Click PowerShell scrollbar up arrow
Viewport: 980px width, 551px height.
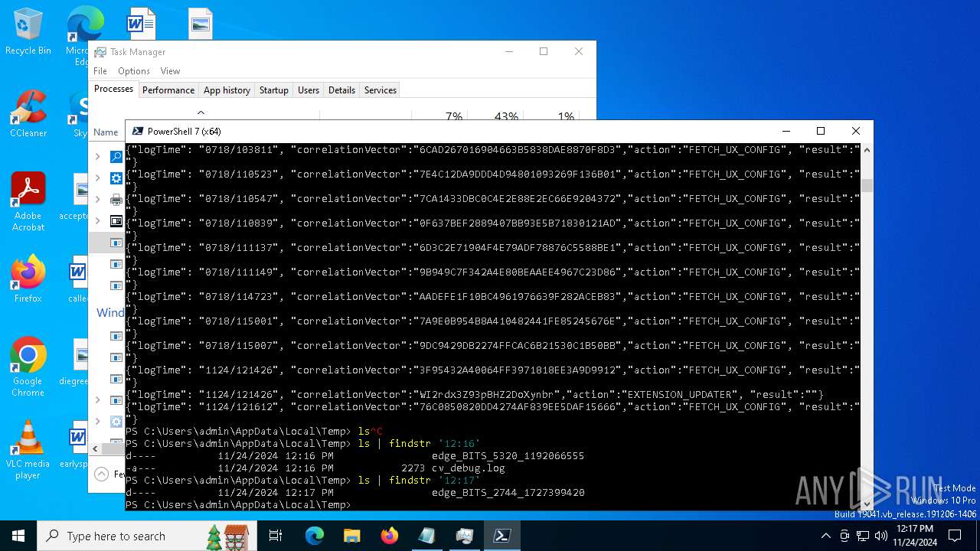(867, 150)
